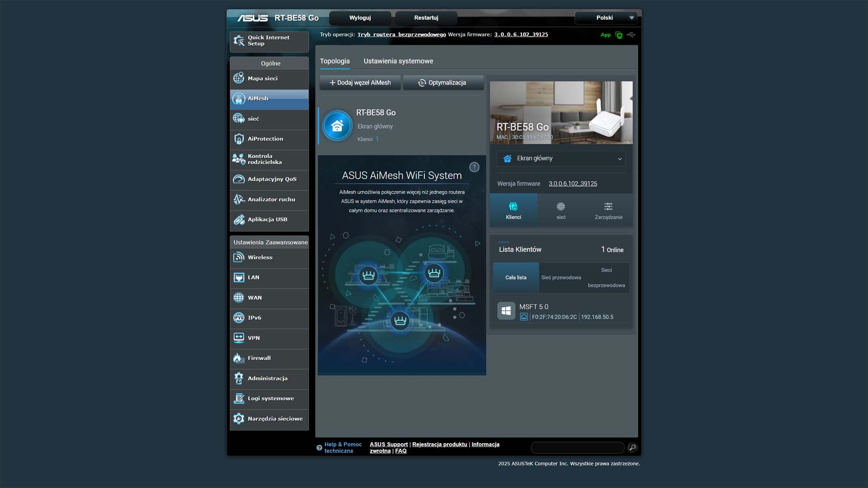This screenshot has height=488, width=868.
Task: Click the search input field in footer
Action: (x=577, y=448)
